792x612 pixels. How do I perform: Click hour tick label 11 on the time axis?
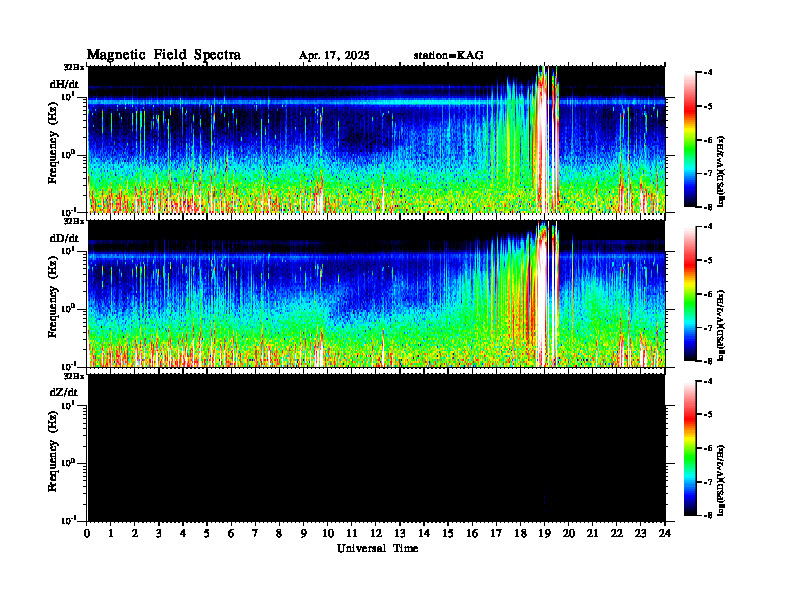(352, 533)
